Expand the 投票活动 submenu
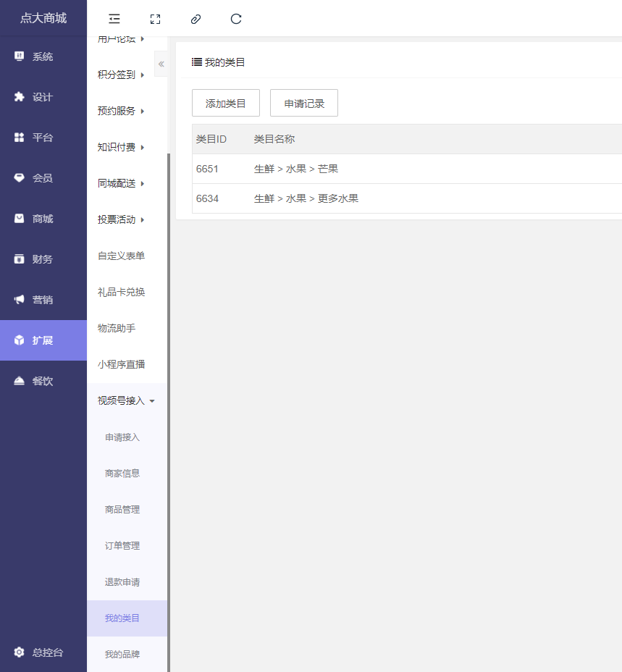 coord(121,219)
